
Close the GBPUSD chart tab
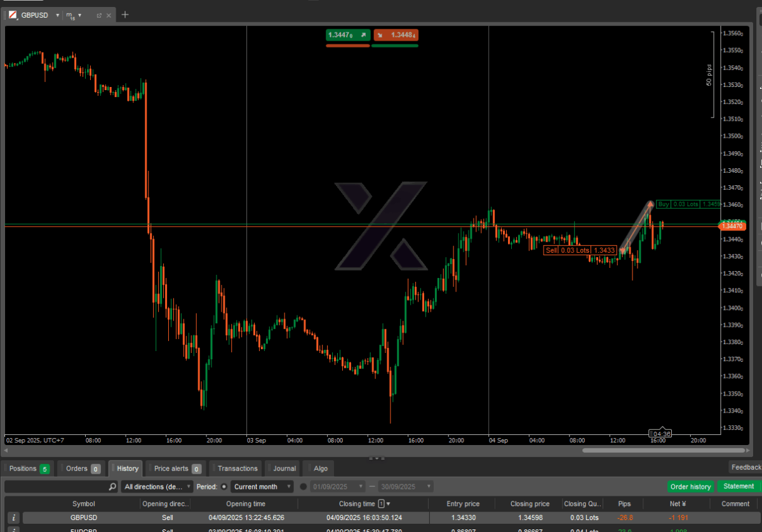110,15
